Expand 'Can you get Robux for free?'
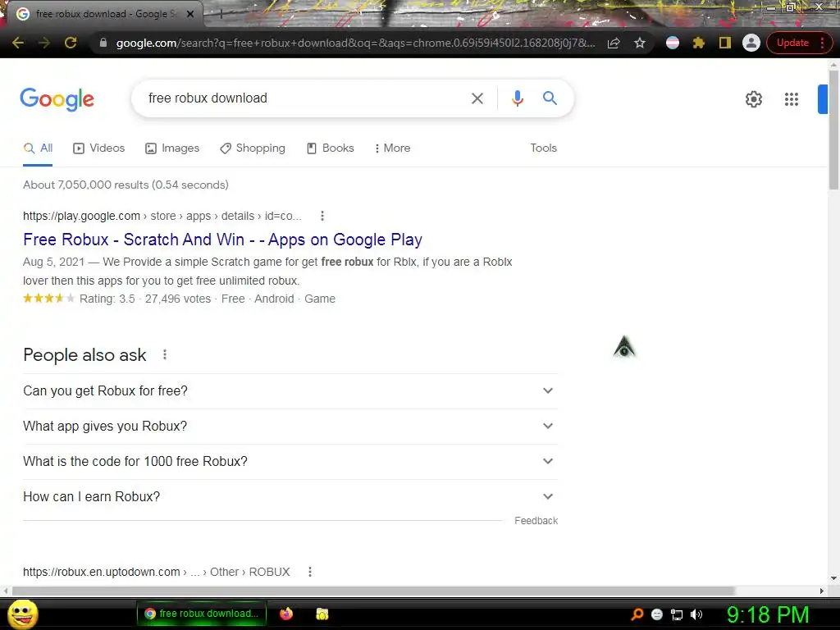The width and height of the screenshot is (840, 630). (x=290, y=391)
